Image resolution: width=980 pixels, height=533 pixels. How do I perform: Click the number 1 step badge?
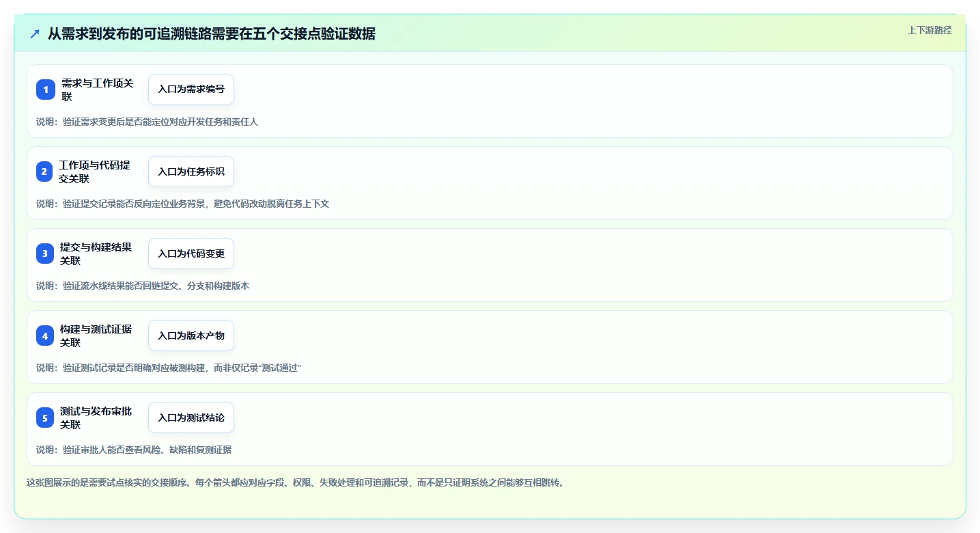tap(45, 90)
